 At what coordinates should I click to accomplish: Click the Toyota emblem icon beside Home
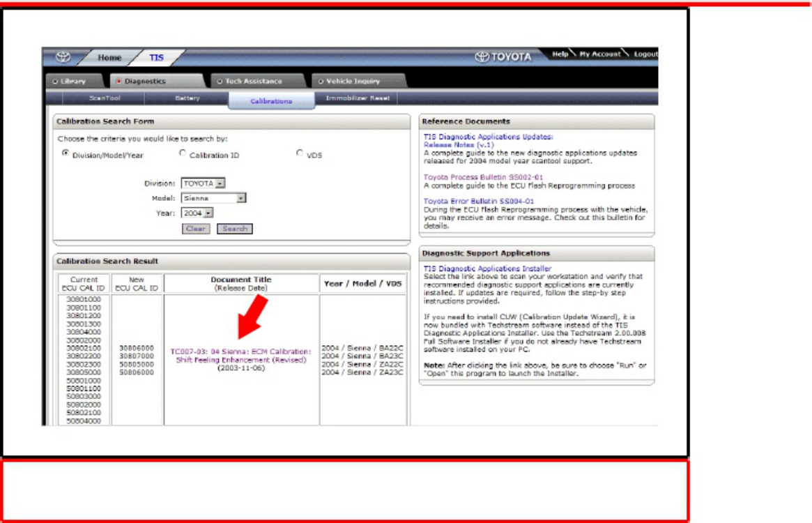point(63,57)
